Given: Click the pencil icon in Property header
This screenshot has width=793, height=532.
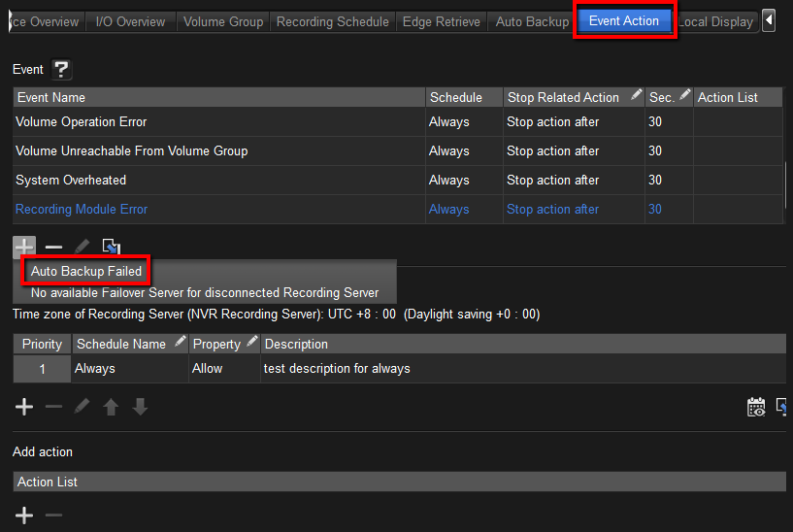Looking at the screenshot, I should [252, 342].
